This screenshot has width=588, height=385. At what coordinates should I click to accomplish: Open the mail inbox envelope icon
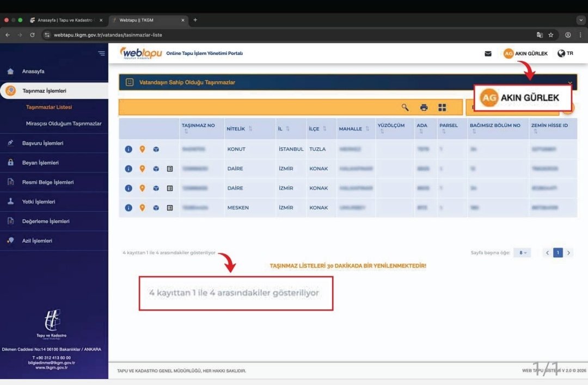coord(488,53)
